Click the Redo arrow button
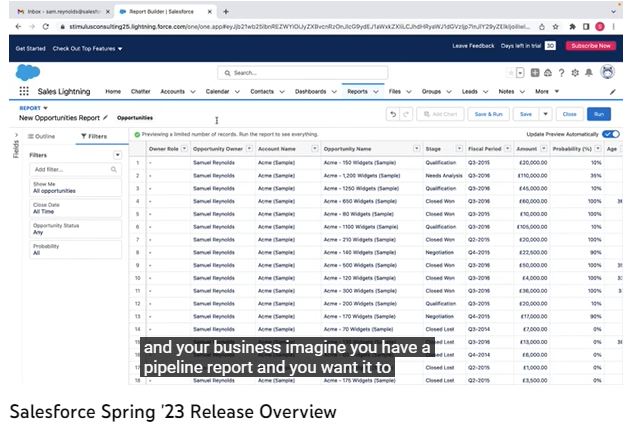The width and height of the screenshot is (629, 429). (x=406, y=114)
